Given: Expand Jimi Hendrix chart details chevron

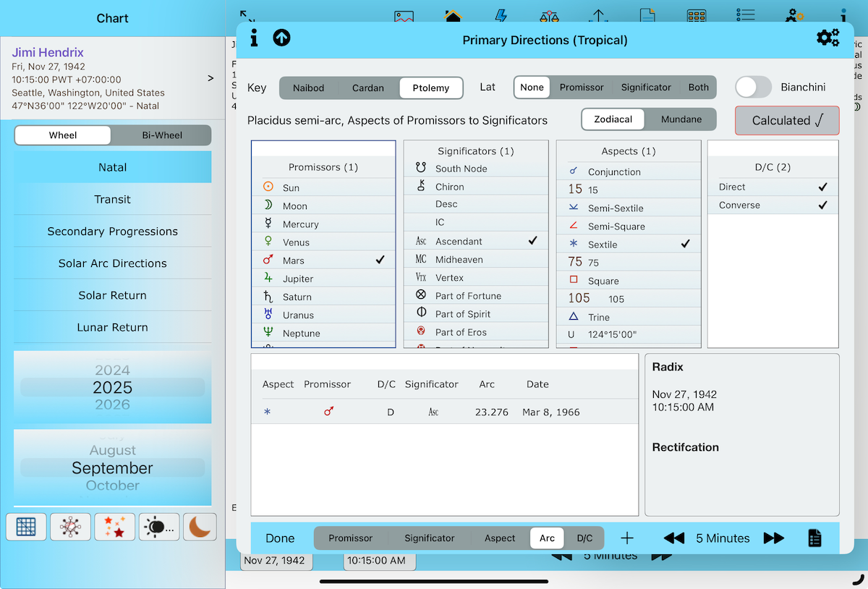Looking at the screenshot, I should tap(210, 78).
